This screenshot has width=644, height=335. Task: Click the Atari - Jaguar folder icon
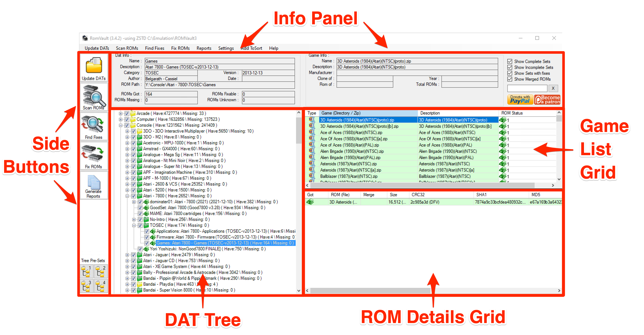(x=140, y=255)
